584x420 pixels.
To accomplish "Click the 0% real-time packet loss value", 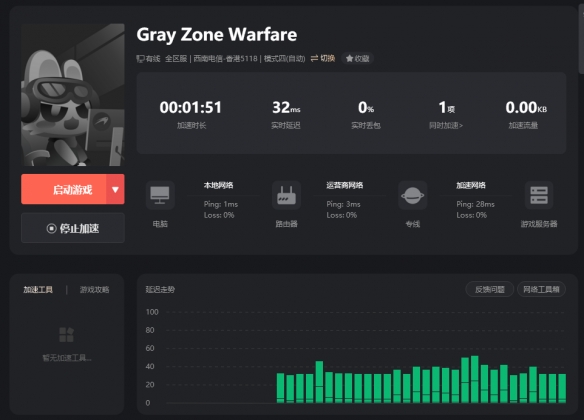I will point(366,108).
